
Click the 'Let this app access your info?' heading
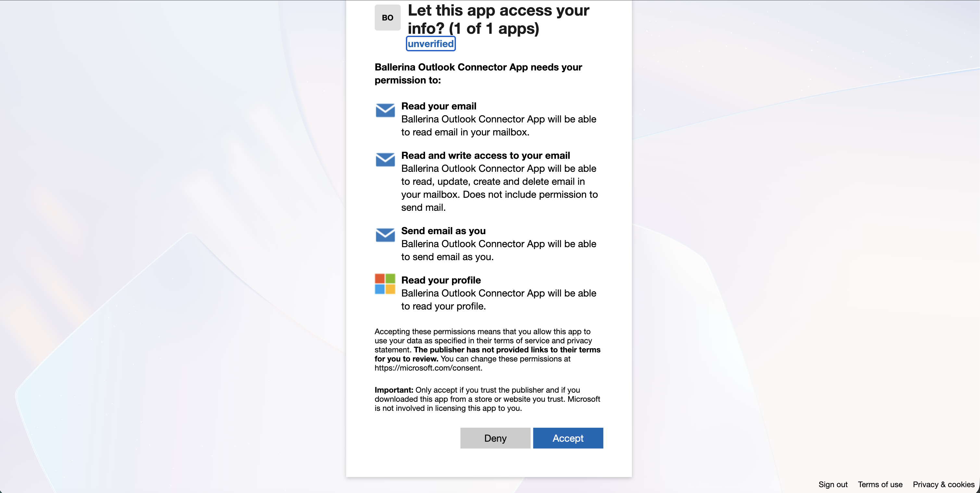click(498, 19)
